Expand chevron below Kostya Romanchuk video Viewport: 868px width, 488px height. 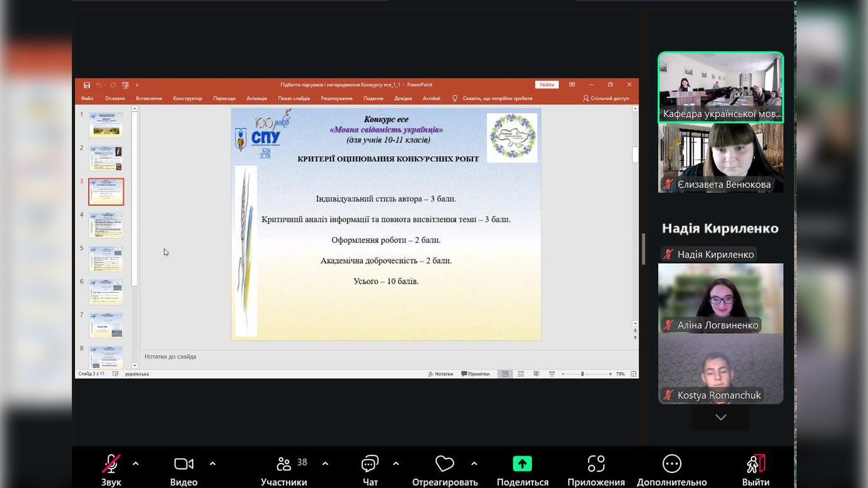[721, 418]
